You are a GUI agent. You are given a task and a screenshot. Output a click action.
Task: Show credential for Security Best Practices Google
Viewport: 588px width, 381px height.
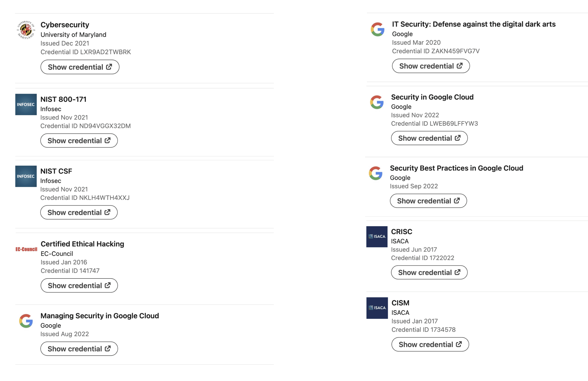[x=429, y=200]
